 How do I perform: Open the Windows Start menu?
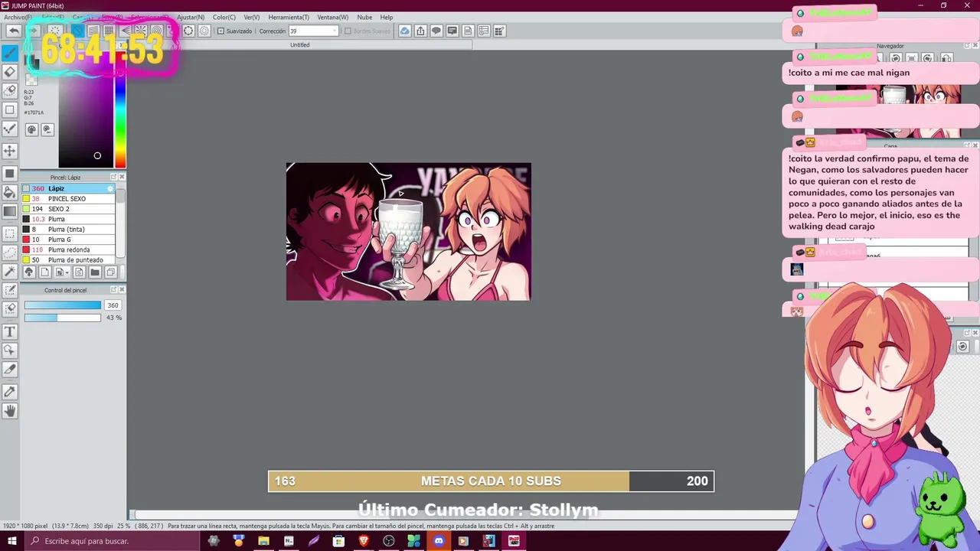11,541
